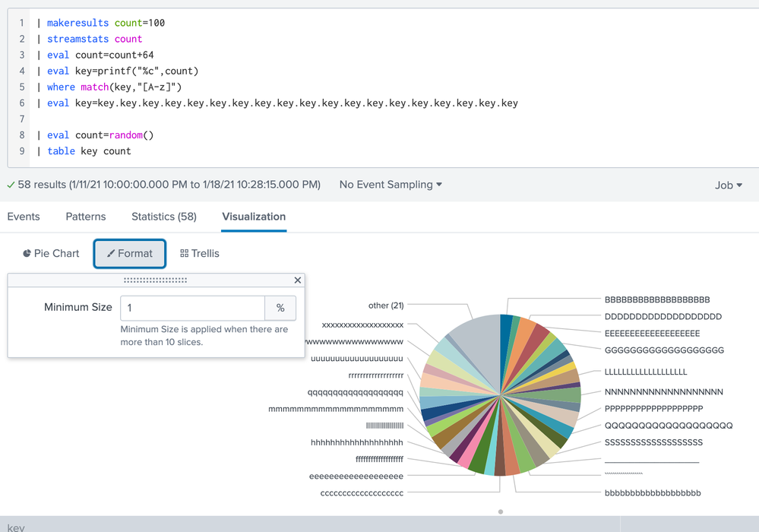Click the EEEEEEEEEEEEEEEEEEE label
This screenshot has height=532, width=759.
652,334
